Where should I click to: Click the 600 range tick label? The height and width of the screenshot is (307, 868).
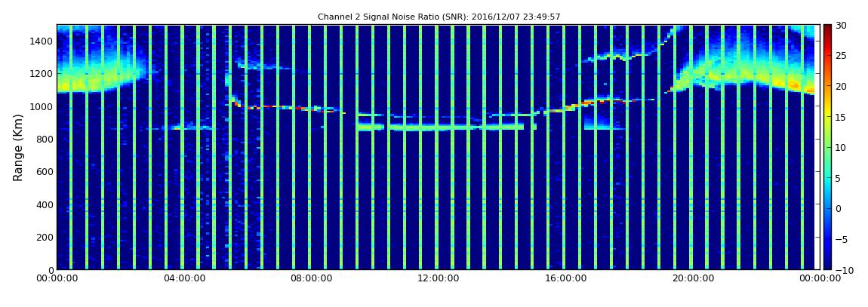tap(45, 171)
